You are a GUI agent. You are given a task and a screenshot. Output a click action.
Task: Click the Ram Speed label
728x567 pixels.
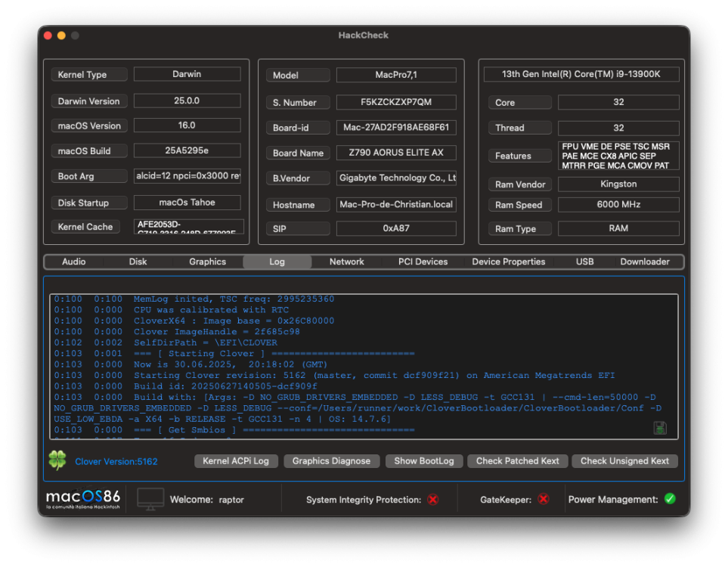[520, 205]
